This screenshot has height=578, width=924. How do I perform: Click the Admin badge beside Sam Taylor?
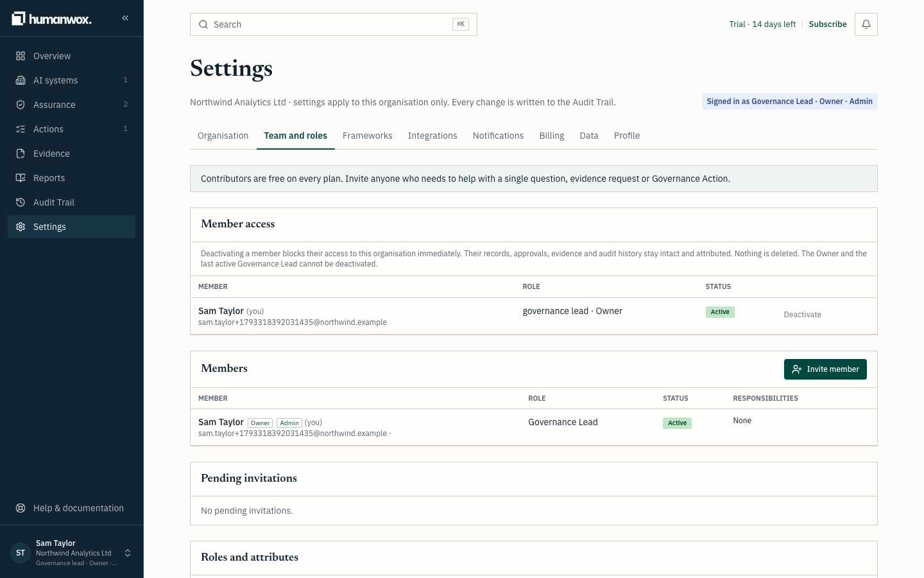coord(289,423)
